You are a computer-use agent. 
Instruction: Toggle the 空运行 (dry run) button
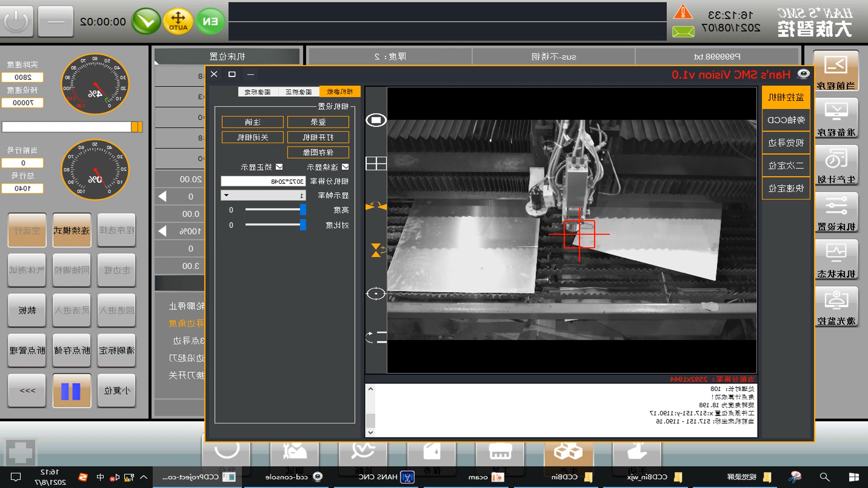pyautogui.click(x=27, y=230)
